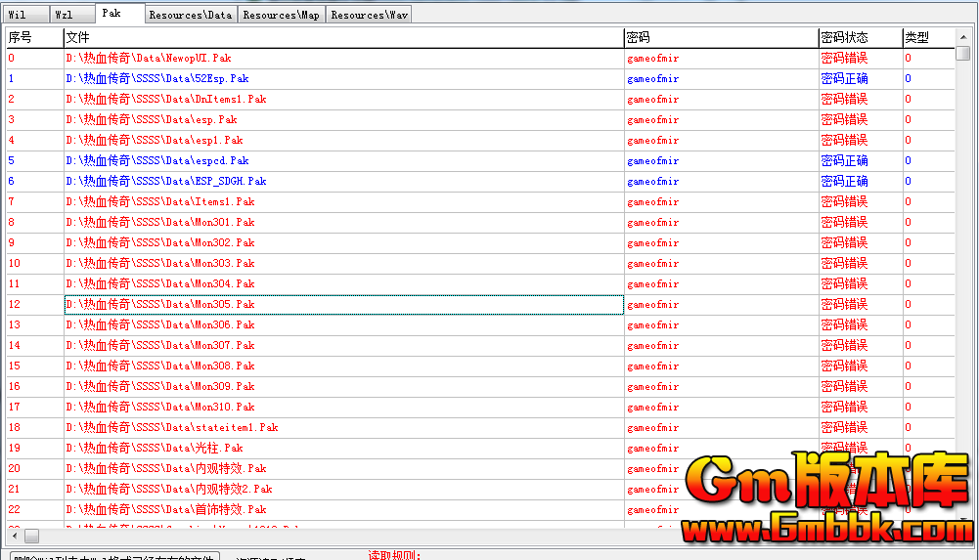Viewport: 979px width, 560px height.
Task: Click the horizontal scrollbar thumb
Action: click(32, 537)
